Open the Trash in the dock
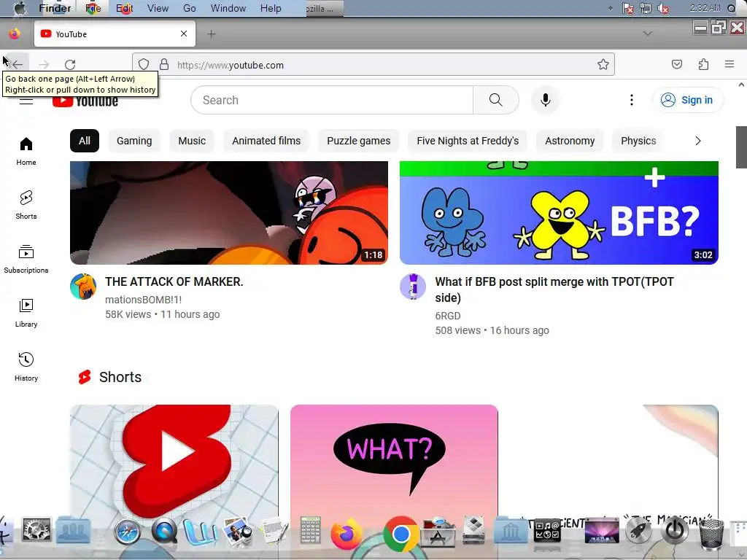 click(712, 533)
